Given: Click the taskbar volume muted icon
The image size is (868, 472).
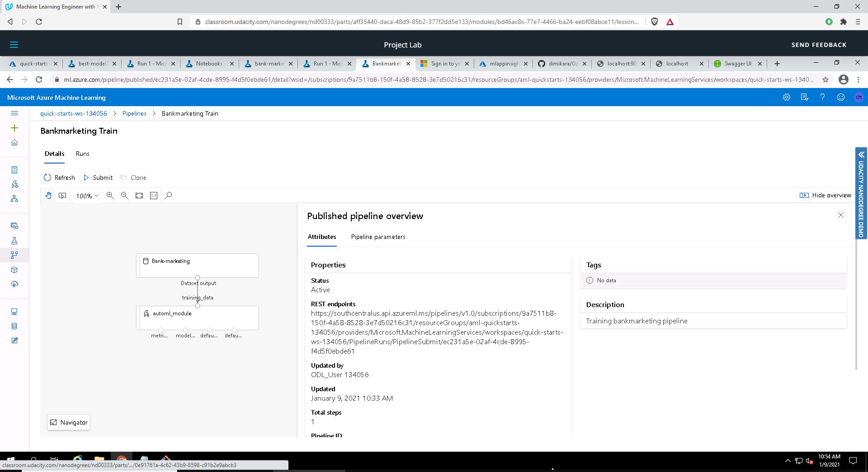Looking at the screenshot, I should 810,461.
